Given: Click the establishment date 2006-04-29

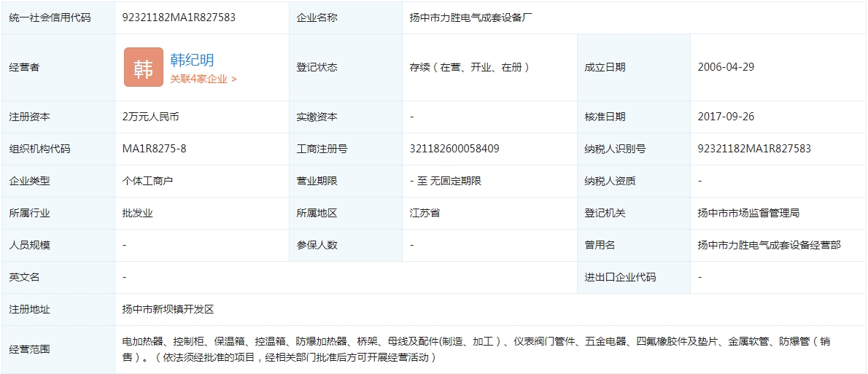Looking at the screenshot, I should (x=726, y=67).
